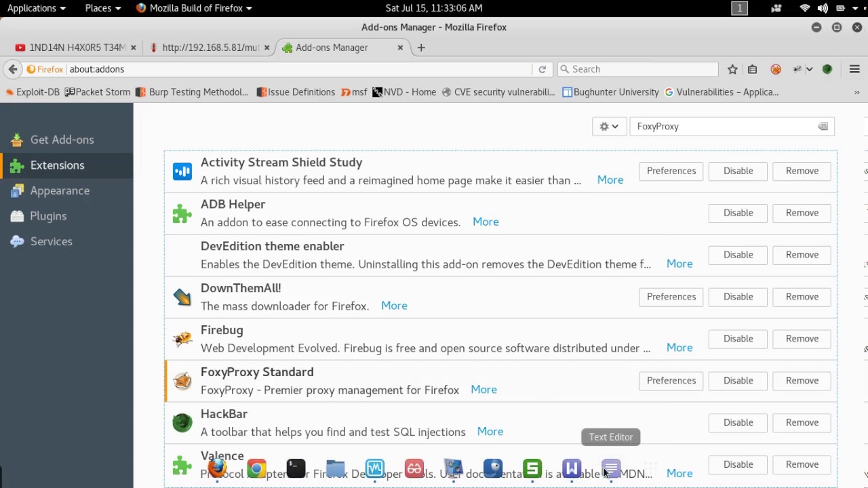Screen dimensions: 868x488
Task: Disable the HackBar extension
Action: [738, 422]
